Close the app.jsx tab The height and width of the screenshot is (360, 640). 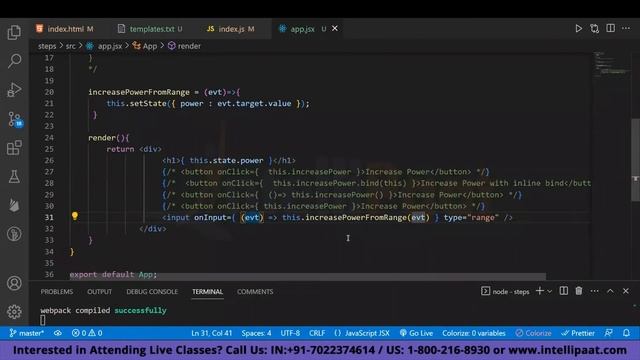(335, 29)
